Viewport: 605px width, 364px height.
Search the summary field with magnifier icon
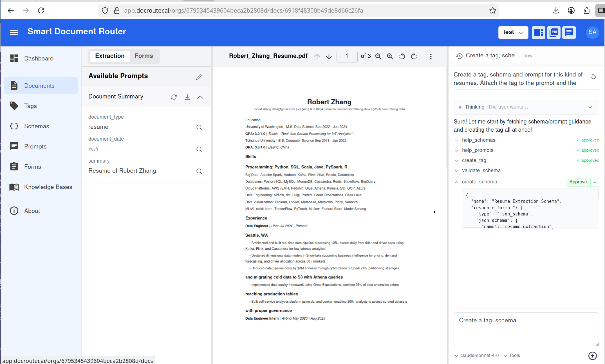[199, 171]
